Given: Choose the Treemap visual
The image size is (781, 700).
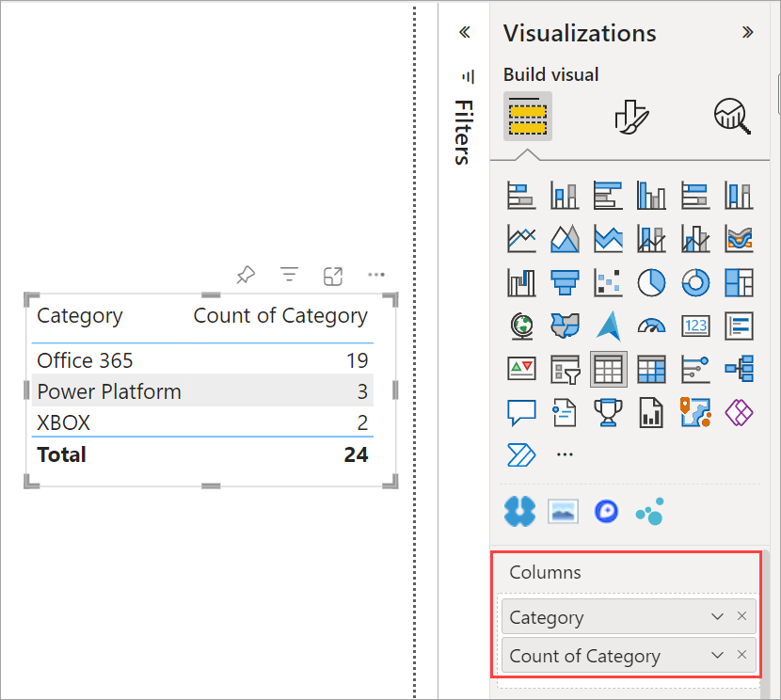Looking at the screenshot, I should coord(740,282).
